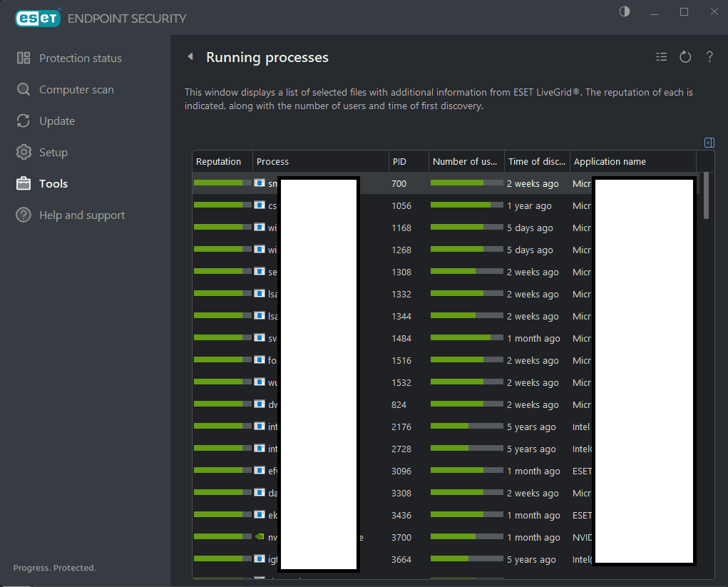
Task: Select the process row with PID 3096
Action: click(x=444, y=471)
